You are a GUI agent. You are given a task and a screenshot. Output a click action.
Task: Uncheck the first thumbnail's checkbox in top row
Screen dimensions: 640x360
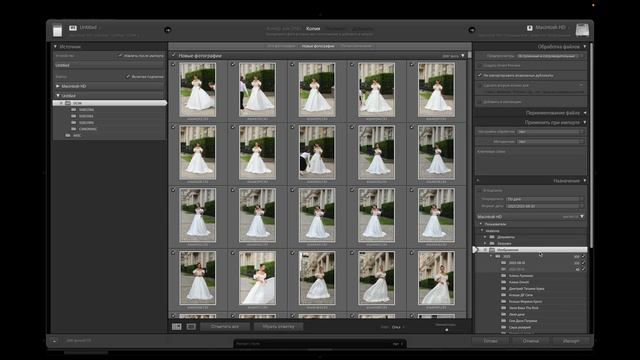173,64
